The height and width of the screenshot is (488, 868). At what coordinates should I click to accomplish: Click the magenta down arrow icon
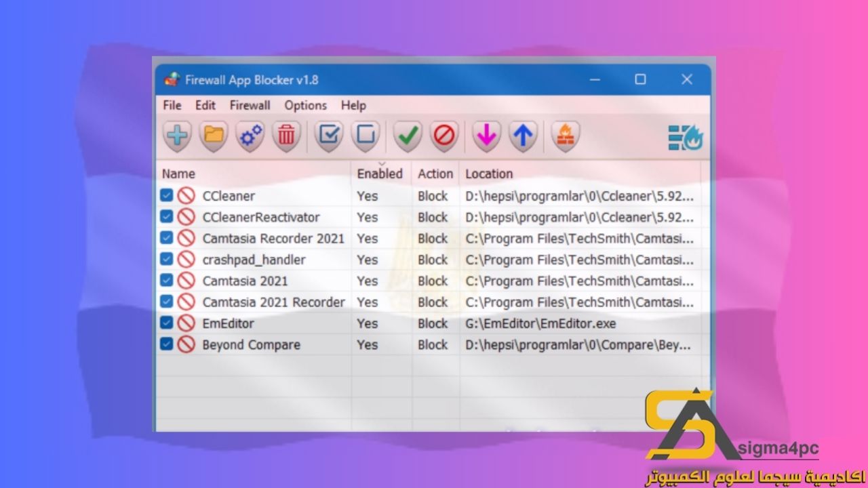(x=486, y=136)
